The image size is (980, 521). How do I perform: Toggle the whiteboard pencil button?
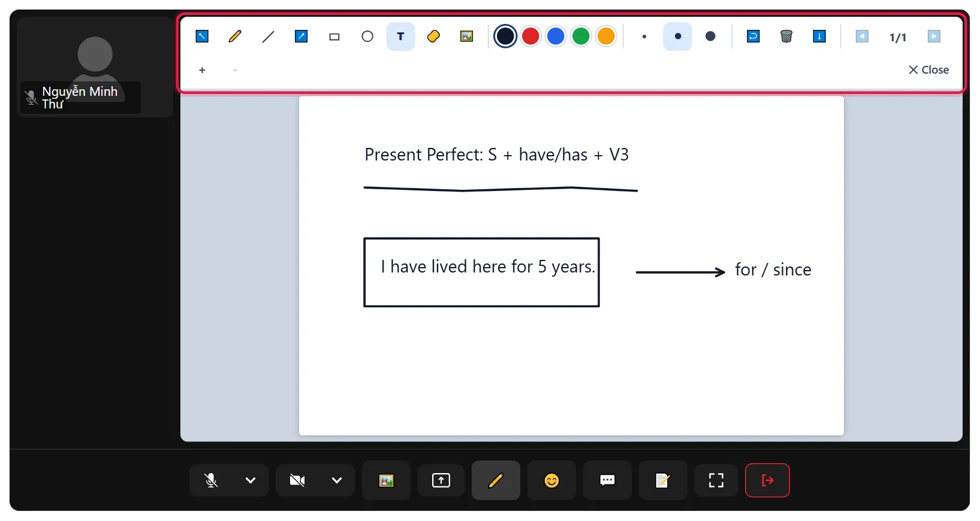click(x=496, y=480)
